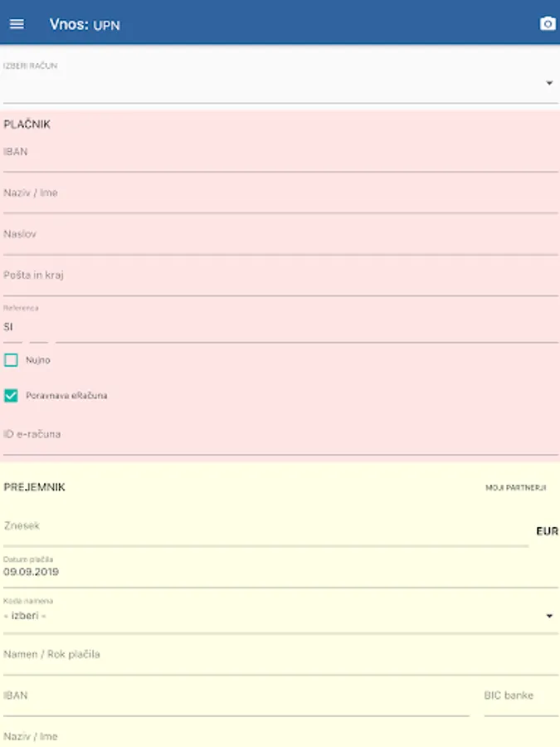Change the Datum plačila 09.09.2019
Image resolution: width=560 pixels, height=747 pixels.
(x=280, y=572)
